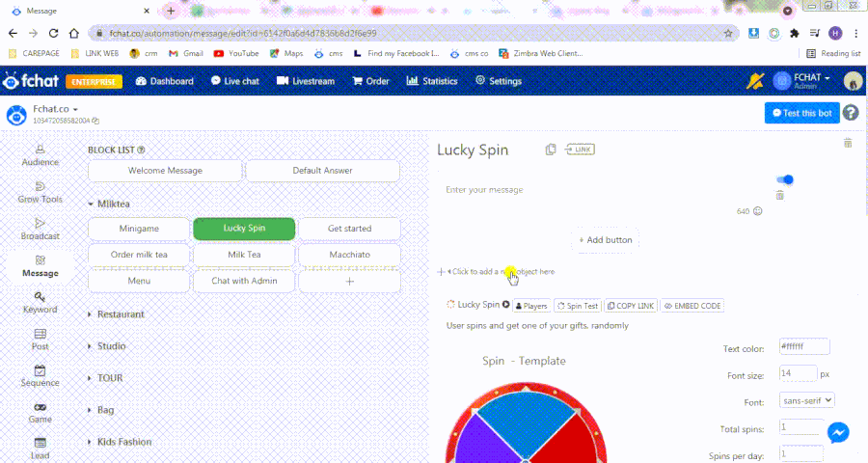
Task: Collapse the Milktea block group
Action: pyautogui.click(x=110, y=204)
